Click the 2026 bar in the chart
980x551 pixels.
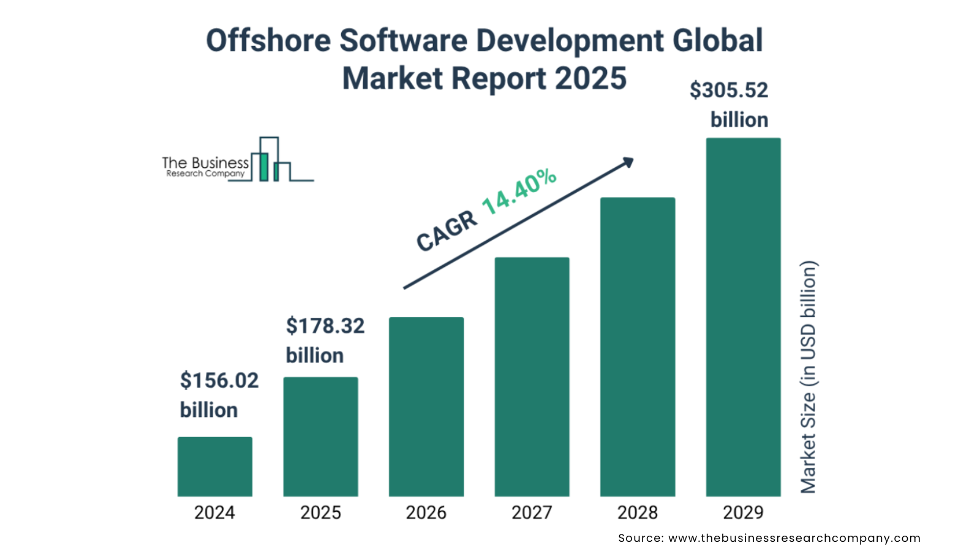pyautogui.click(x=426, y=407)
